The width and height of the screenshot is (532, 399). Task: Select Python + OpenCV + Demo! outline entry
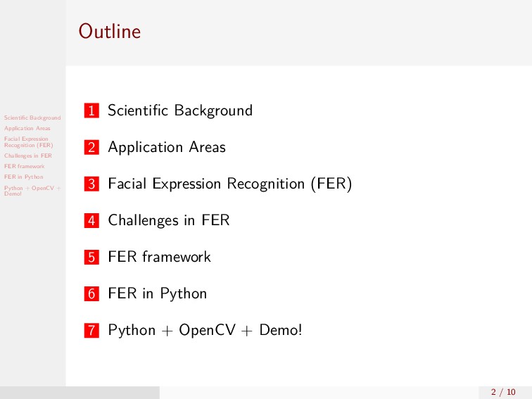click(x=205, y=330)
